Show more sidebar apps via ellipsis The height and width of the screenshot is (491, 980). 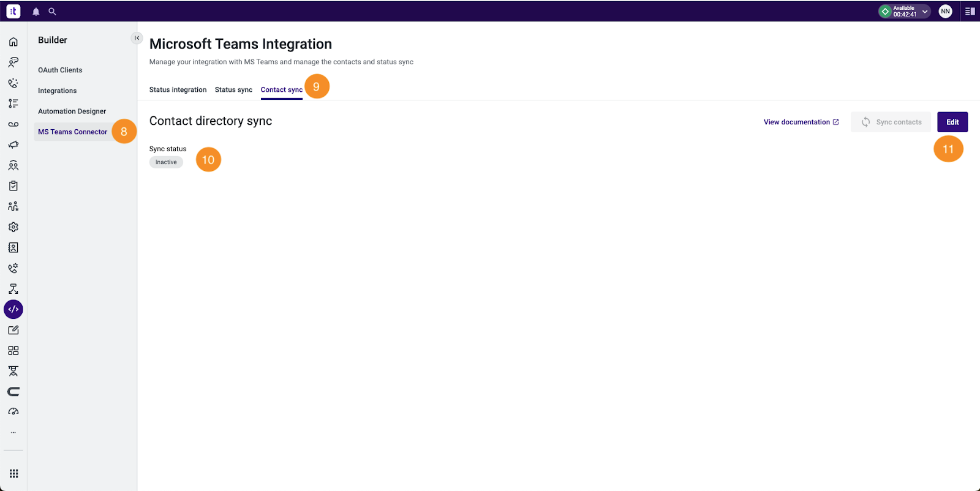(13, 432)
